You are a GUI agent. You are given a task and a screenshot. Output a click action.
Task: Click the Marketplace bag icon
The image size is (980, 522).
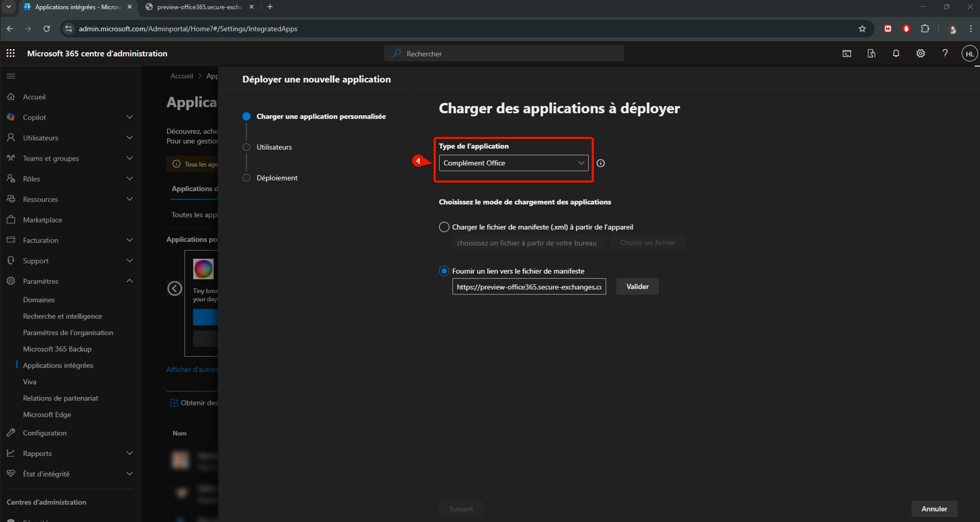point(11,220)
